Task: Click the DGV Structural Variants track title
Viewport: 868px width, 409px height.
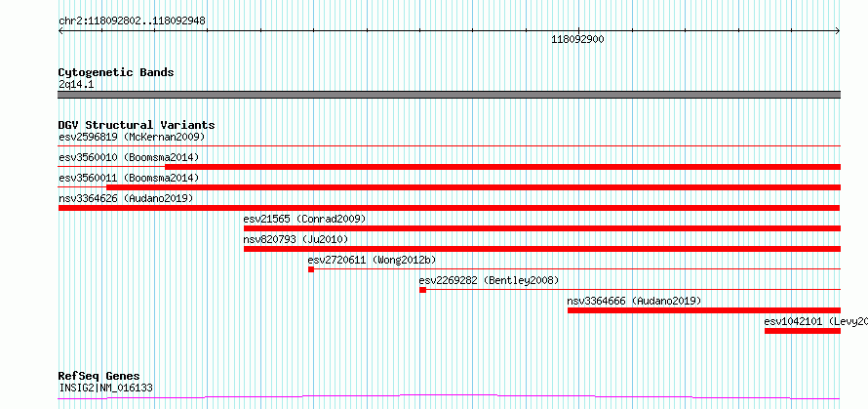Action: click(x=137, y=125)
